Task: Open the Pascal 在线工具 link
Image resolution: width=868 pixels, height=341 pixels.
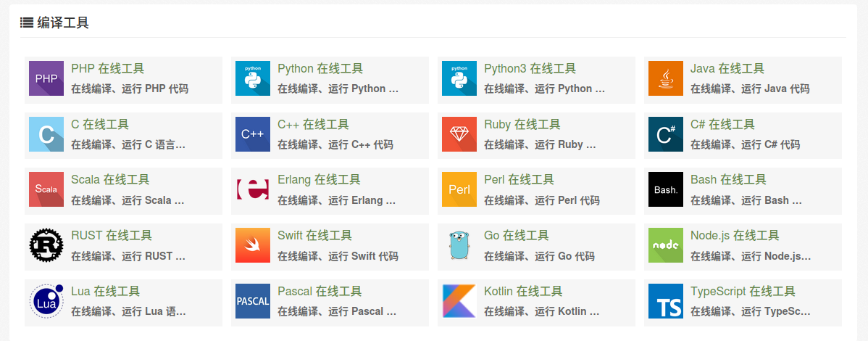Action: tap(320, 291)
